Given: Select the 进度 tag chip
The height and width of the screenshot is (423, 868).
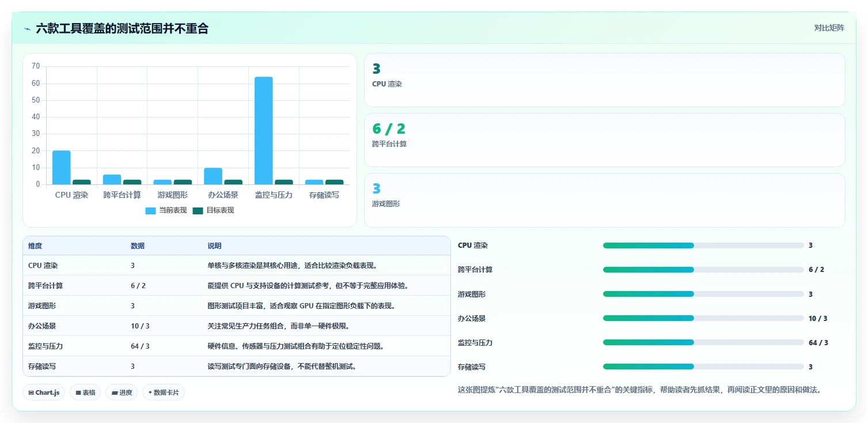Looking at the screenshot, I should (122, 392).
